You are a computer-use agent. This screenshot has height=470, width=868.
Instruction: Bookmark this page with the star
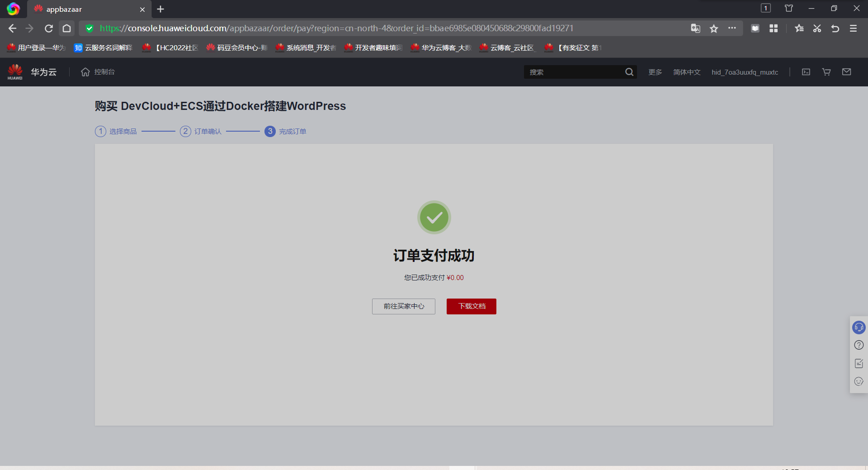714,28
